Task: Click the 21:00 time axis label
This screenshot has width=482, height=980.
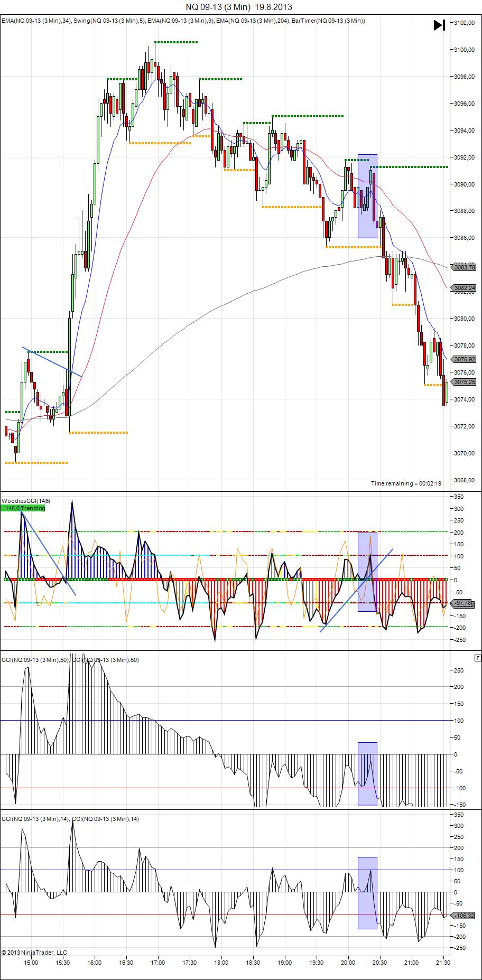Action: pyautogui.click(x=411, y=963)
